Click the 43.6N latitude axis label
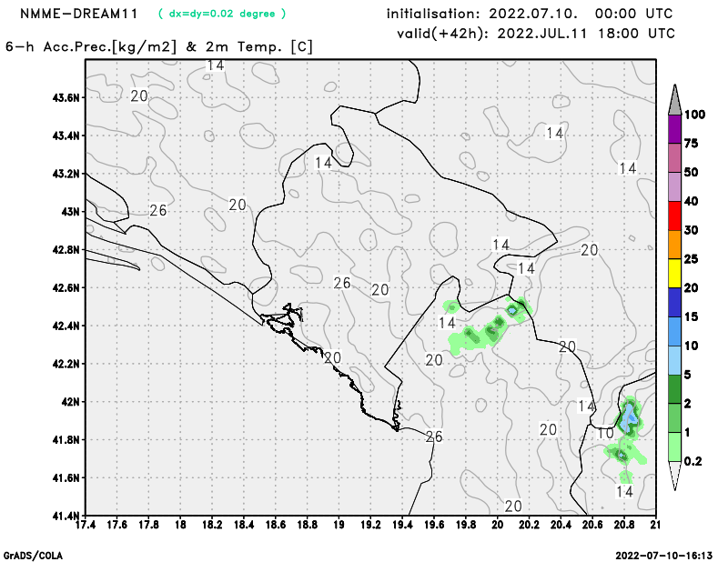This screenshot has height=562, width=728. click(66, 97)
